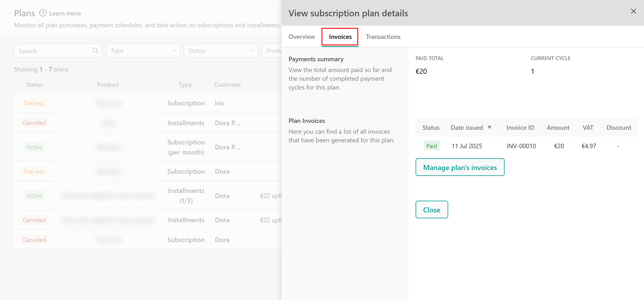Switch to the Transactions tab
This screenshot has width=644, height=300.
click(383, 37)
